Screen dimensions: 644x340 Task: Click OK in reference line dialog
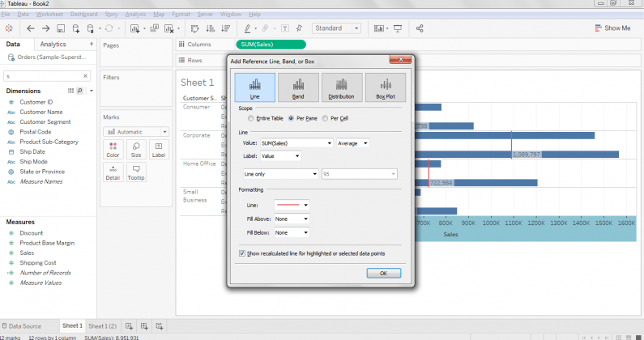(384, 273)
